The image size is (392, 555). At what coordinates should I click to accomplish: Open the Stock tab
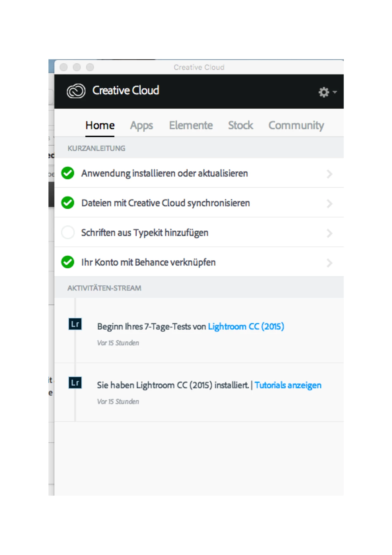(x=240, y=125)
